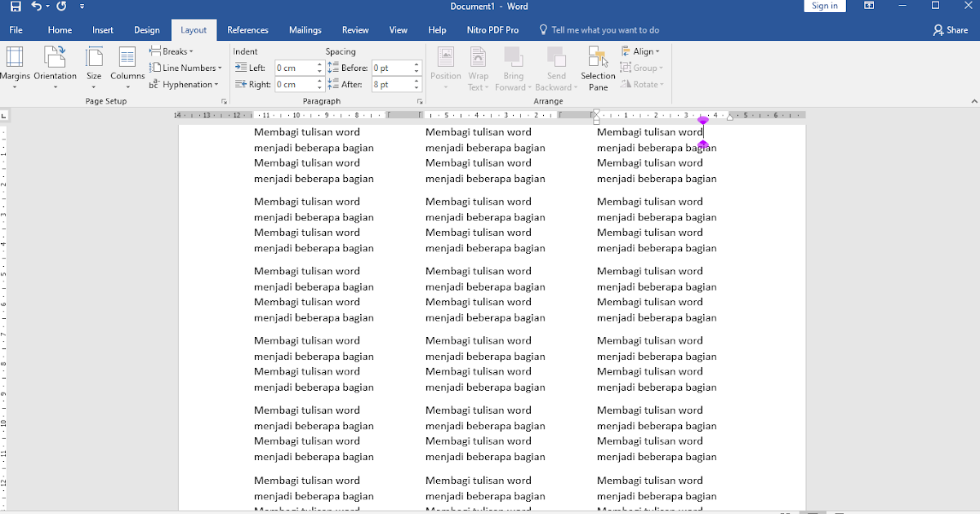The width and height of the screenshot is (980, 514).
Task: Open the Help tab
Action: [x=437, y=30]
